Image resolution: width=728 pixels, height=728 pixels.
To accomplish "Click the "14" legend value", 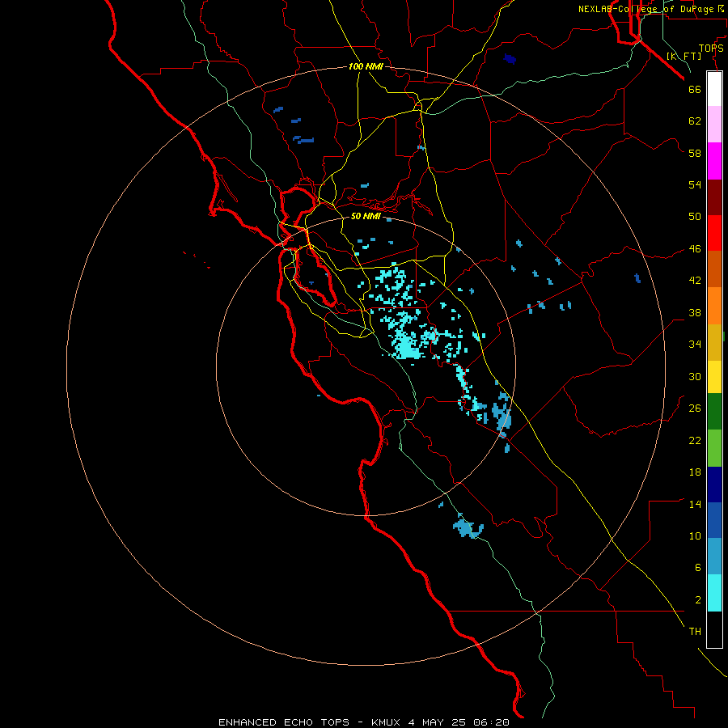I will click(695, 504).
